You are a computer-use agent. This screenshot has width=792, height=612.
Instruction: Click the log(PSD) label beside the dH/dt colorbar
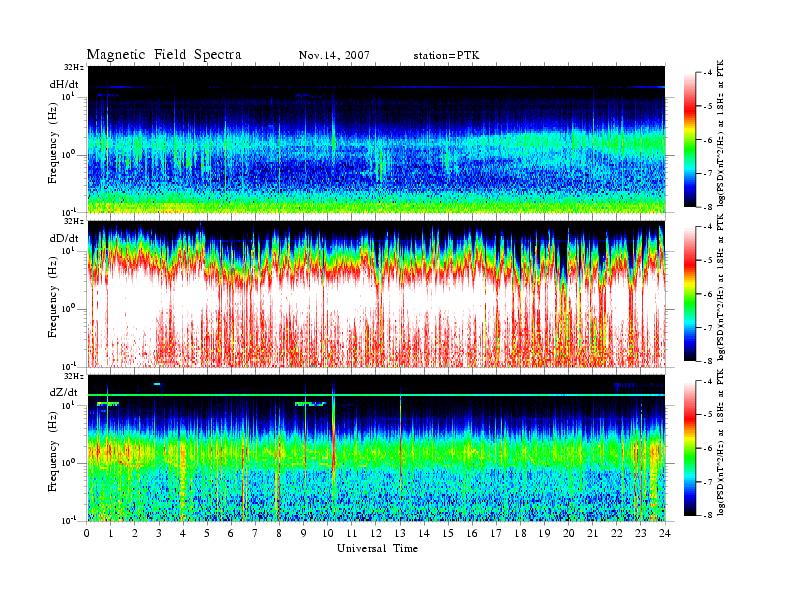(x=721, y=132)
